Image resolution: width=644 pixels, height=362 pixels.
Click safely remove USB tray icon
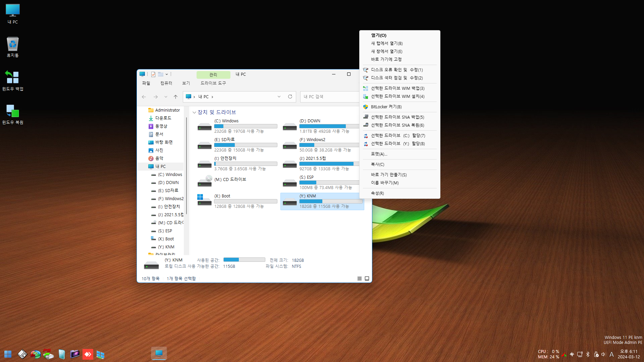point(596,354)
